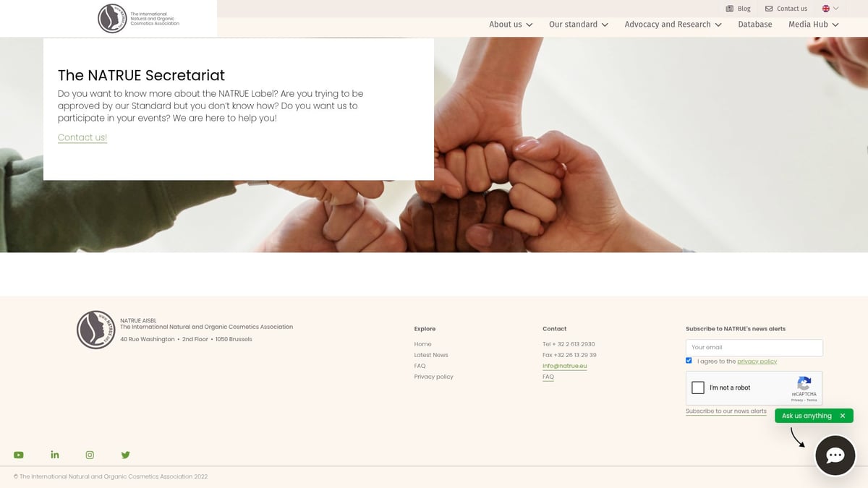Image resolution: width=868 pixels, height=488 pixels.
Task: Visit the Instagram icon link
Action: [90, 455]
